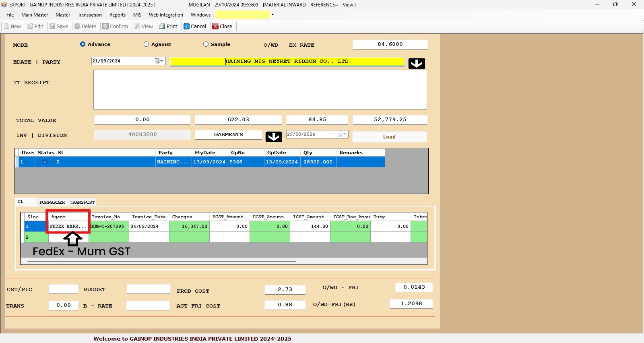Expand party list with black arrow button
Viewport: 644px width, 343px height.
(x=417, y=64)
